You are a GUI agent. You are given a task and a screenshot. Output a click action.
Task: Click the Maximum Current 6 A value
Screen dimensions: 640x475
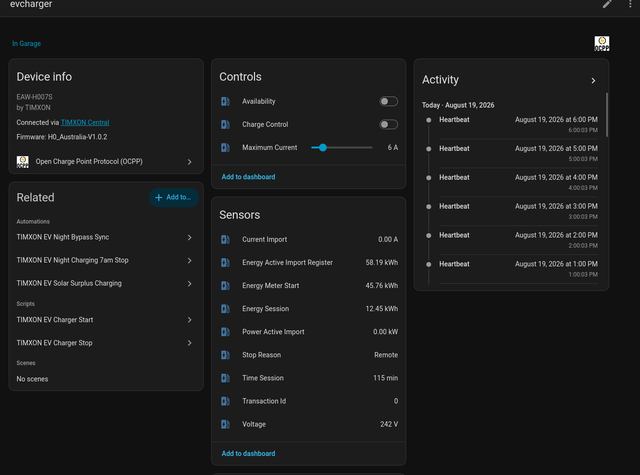pyautogui.click(x=393, y=147)
